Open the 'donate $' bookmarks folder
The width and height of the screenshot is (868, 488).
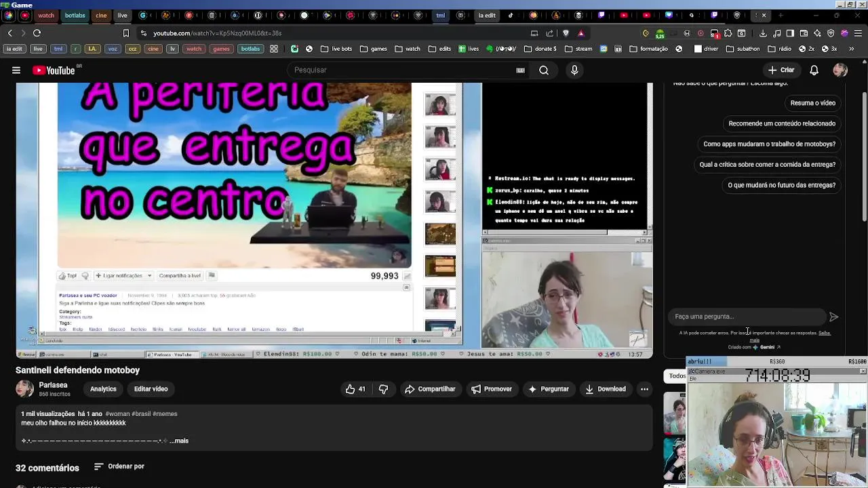pos(540,49)
